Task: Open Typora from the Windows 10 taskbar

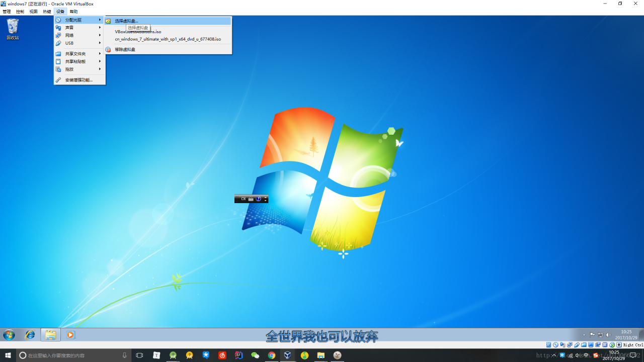Action: 156,355
